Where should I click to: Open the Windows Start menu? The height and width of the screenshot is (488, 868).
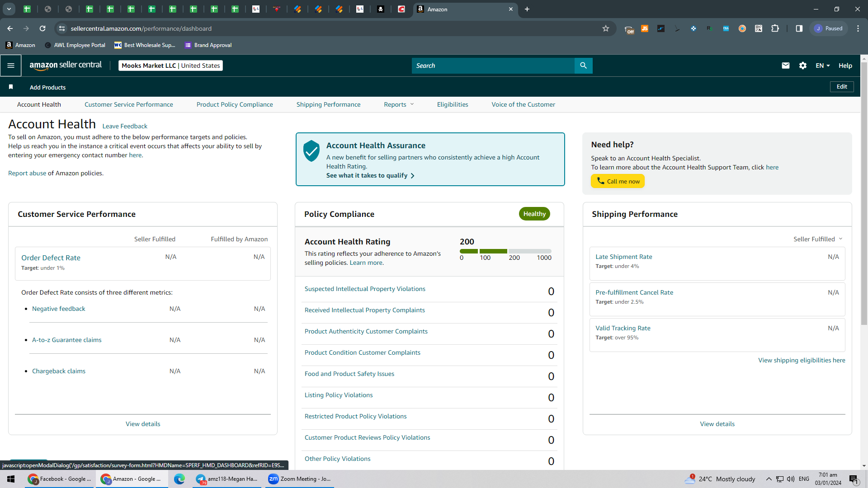point(11,479)
